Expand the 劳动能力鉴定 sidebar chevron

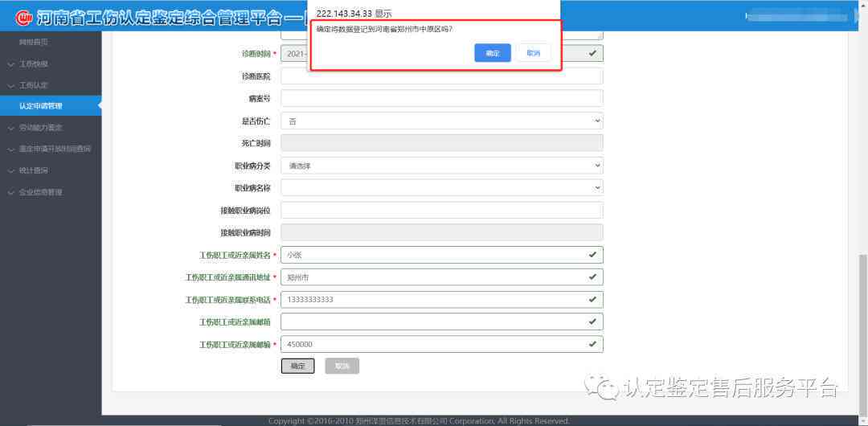[x=11, y=128]
